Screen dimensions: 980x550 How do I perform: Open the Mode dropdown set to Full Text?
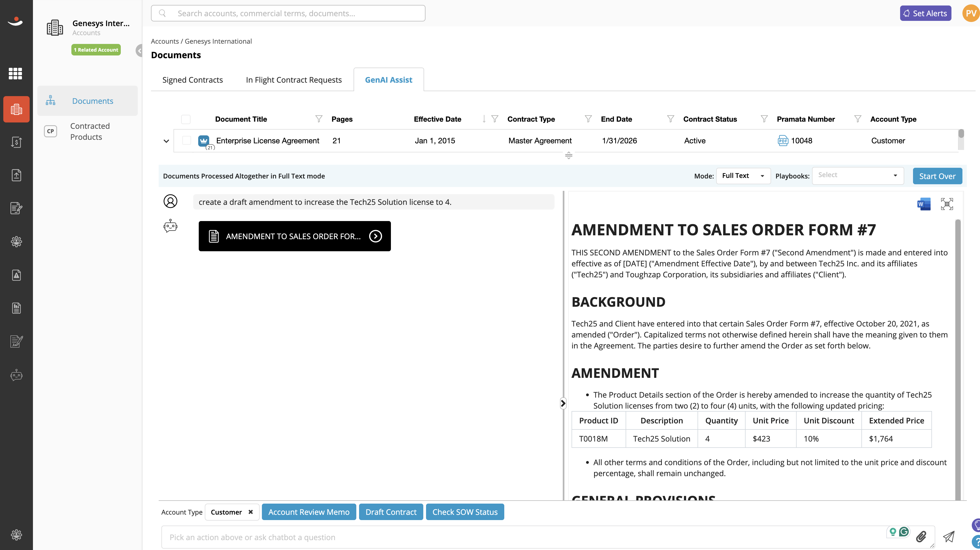743,176
